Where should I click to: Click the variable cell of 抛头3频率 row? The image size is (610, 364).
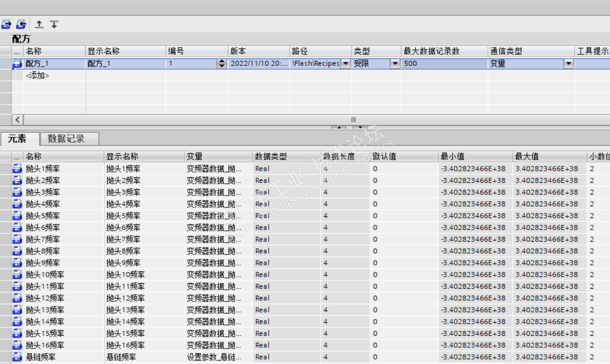pyautogui.click(x=219, y=192)
